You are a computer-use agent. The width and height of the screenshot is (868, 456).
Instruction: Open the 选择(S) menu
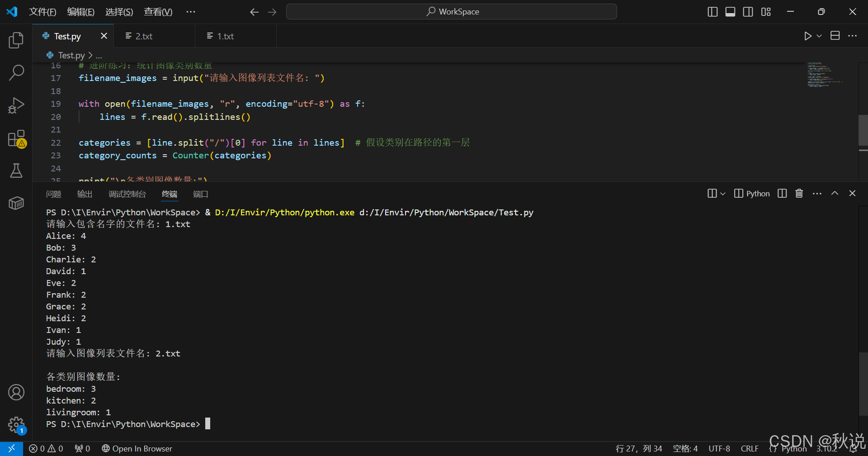pos(119,12)
